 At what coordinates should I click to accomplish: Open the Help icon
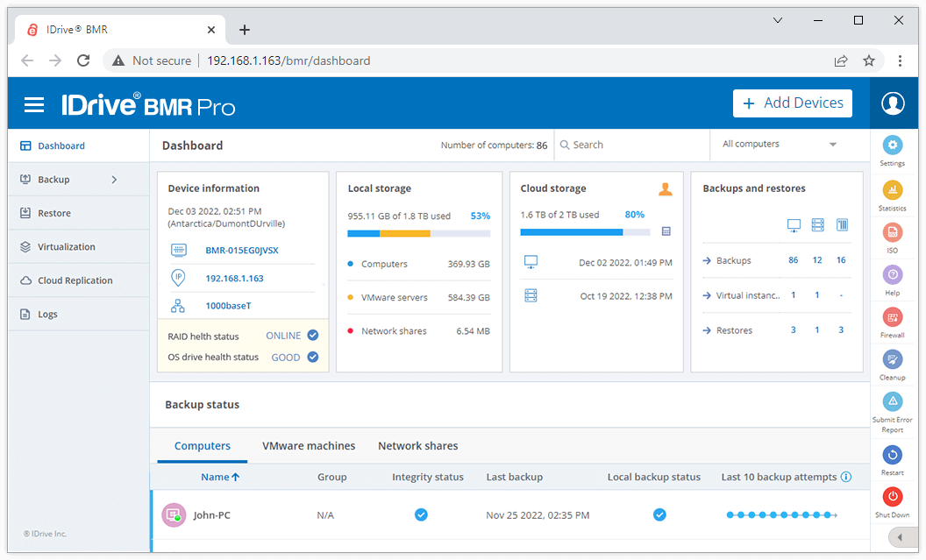coord(893,274)
